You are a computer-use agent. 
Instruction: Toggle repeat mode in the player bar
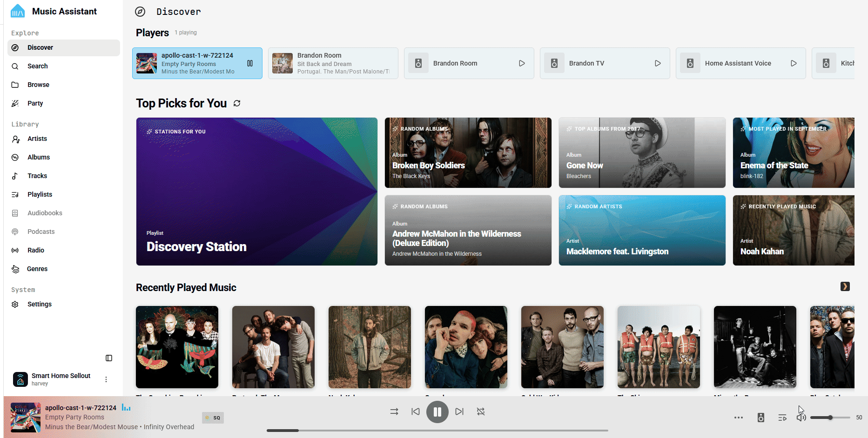[x=481, y=411]
